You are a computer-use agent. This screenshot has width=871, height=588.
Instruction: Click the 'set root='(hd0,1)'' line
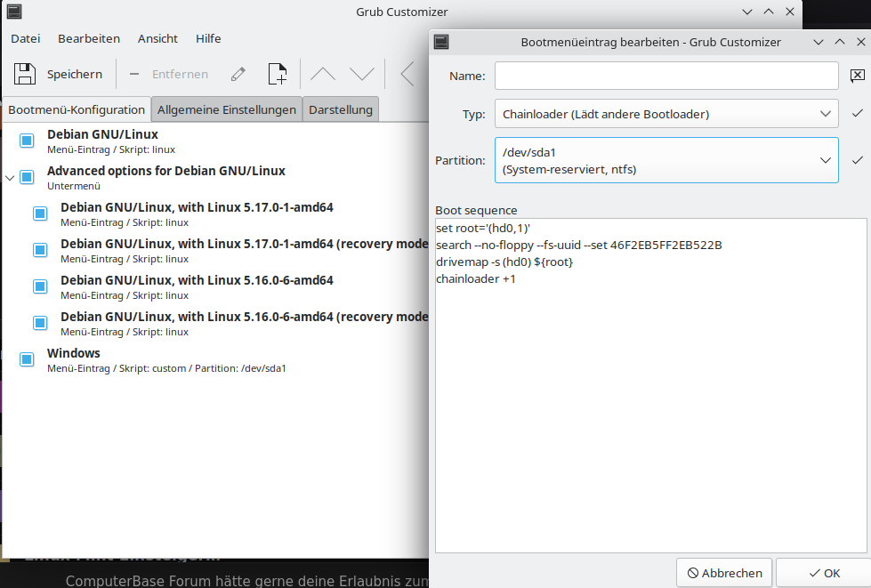point(483,228)
